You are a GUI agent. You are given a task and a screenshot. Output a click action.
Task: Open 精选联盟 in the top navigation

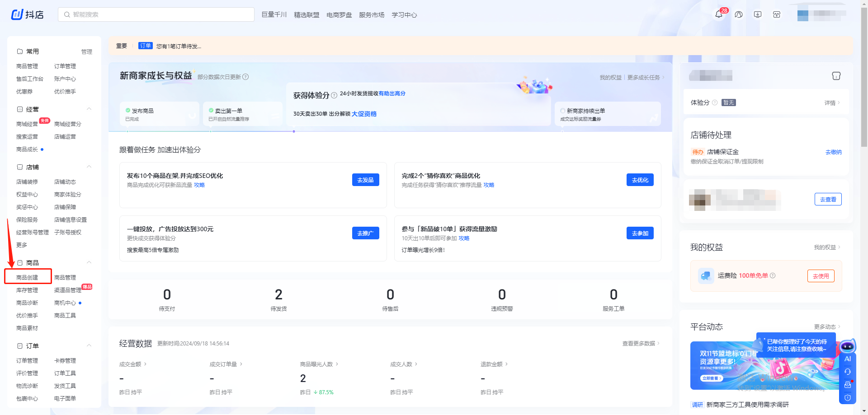[307, 14]
